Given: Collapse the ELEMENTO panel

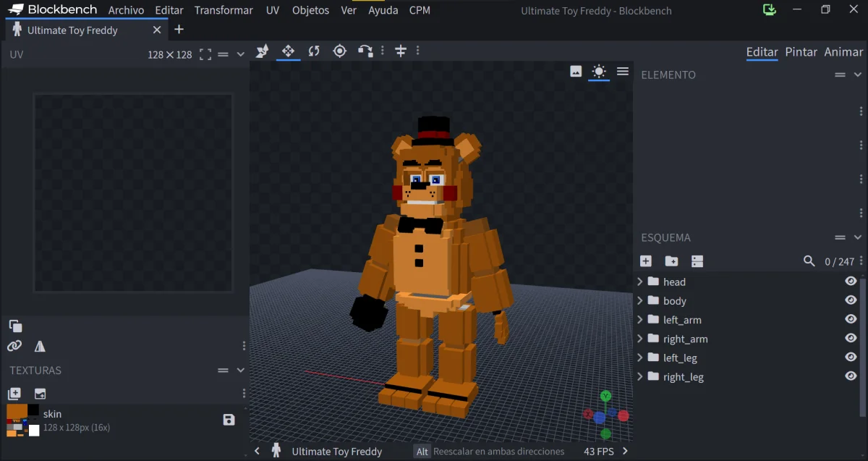Looking at the screenshot, I should (x=858, y=75).
